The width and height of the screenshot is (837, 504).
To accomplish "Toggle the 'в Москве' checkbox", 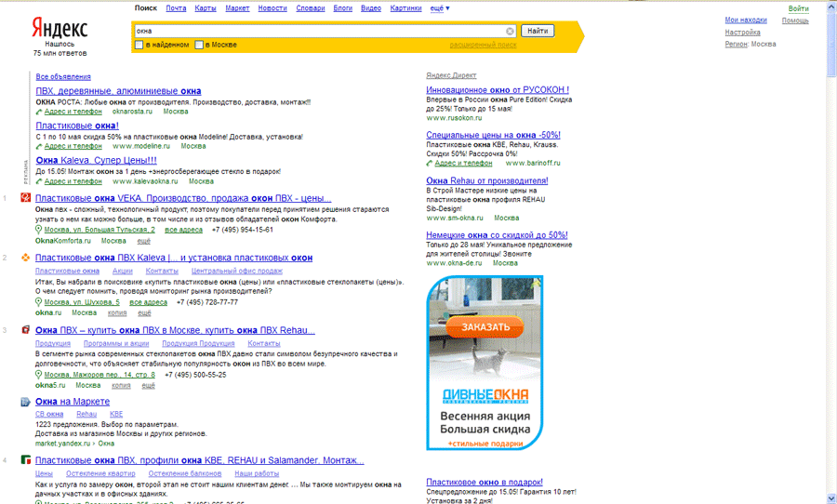I will (x=199, y=45).
